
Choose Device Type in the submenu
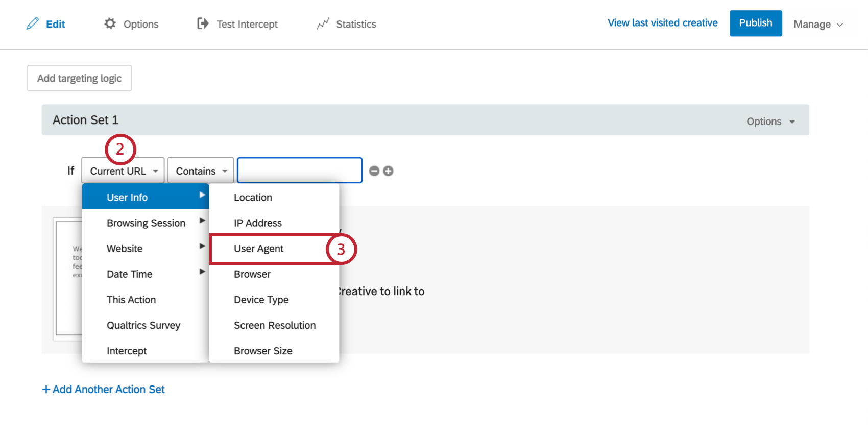pyautogui.click(x=261, y=300)
